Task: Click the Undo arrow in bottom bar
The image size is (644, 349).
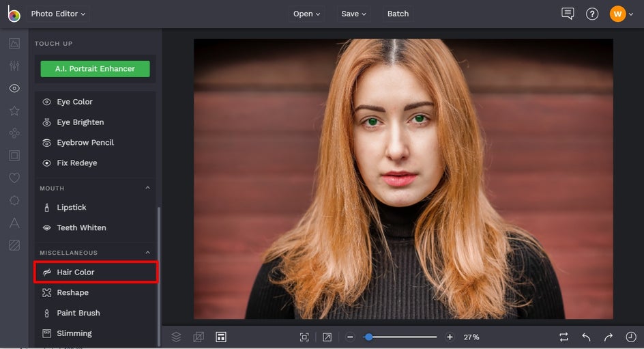Action: (x=586, y=337)
